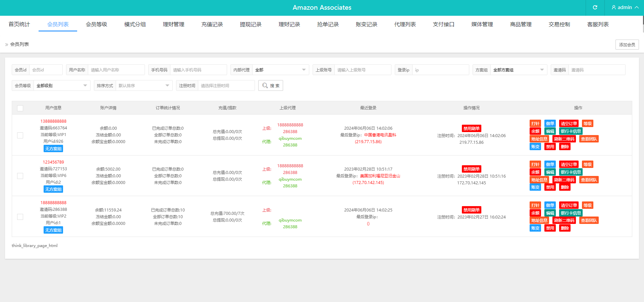This screenshot has width=644, height=302.
Task: Click the search magnifier button
Action: pyautogui.click(x=270, y=85)
